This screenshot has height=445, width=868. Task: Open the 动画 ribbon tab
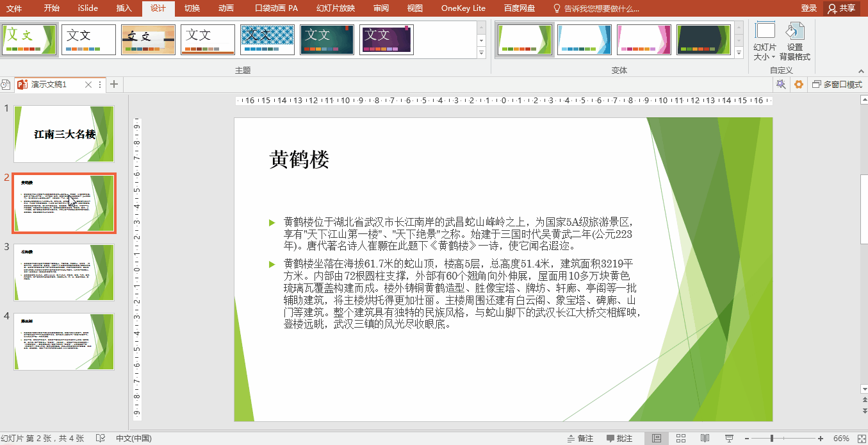[x=226, y=8]
